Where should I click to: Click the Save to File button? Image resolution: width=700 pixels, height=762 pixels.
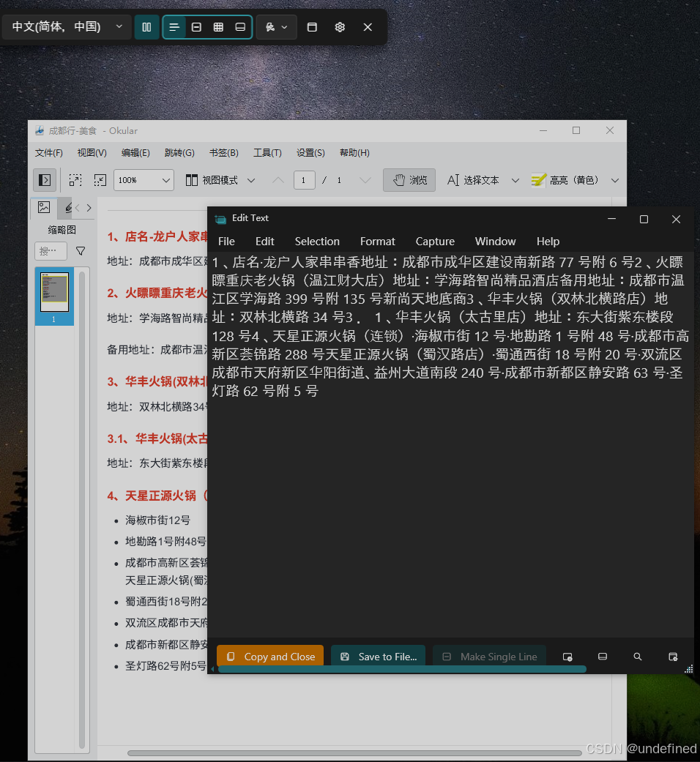point(378,657)
